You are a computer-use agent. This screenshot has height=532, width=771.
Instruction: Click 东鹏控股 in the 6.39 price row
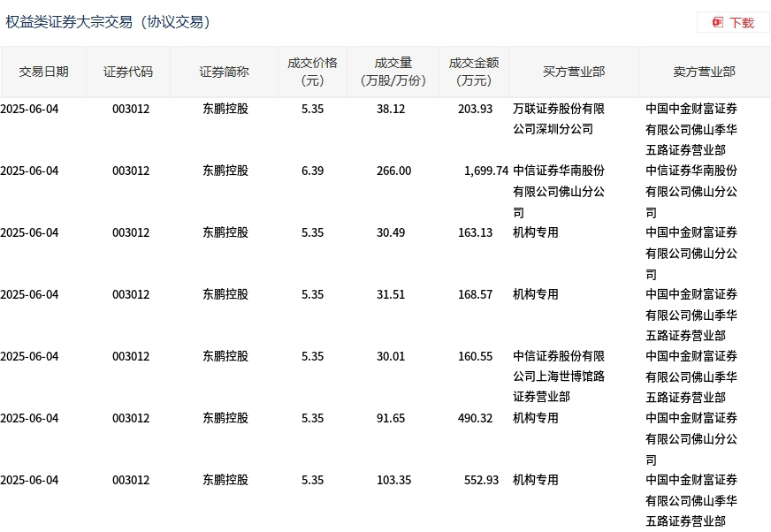(x=225, y=171)
